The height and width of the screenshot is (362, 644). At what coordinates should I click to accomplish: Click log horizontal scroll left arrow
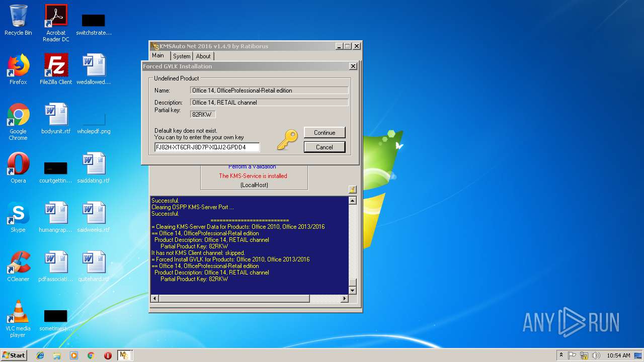[x=154, y=299]
